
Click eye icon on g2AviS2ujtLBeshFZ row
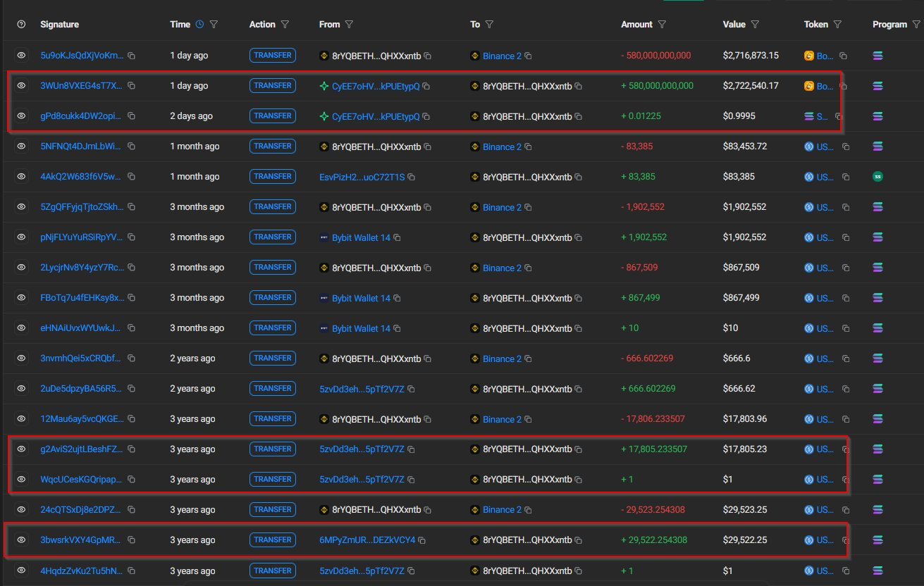pos(21,449)
